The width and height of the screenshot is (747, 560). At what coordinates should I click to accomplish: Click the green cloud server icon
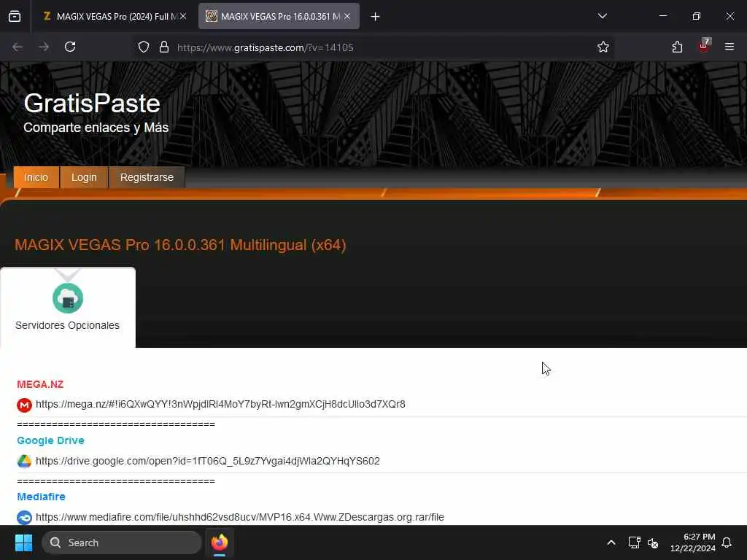(x=68, y=298)
